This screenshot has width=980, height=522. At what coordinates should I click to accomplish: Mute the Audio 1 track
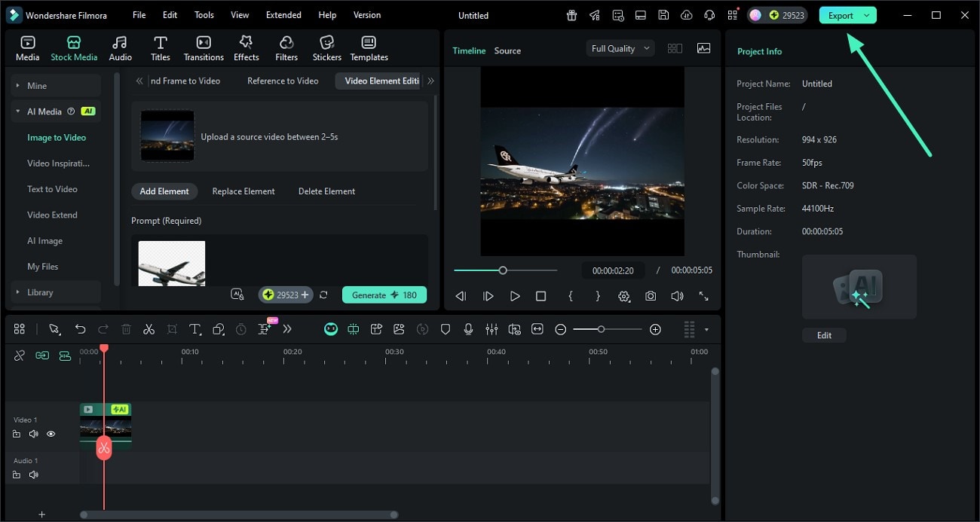(34, 475)
